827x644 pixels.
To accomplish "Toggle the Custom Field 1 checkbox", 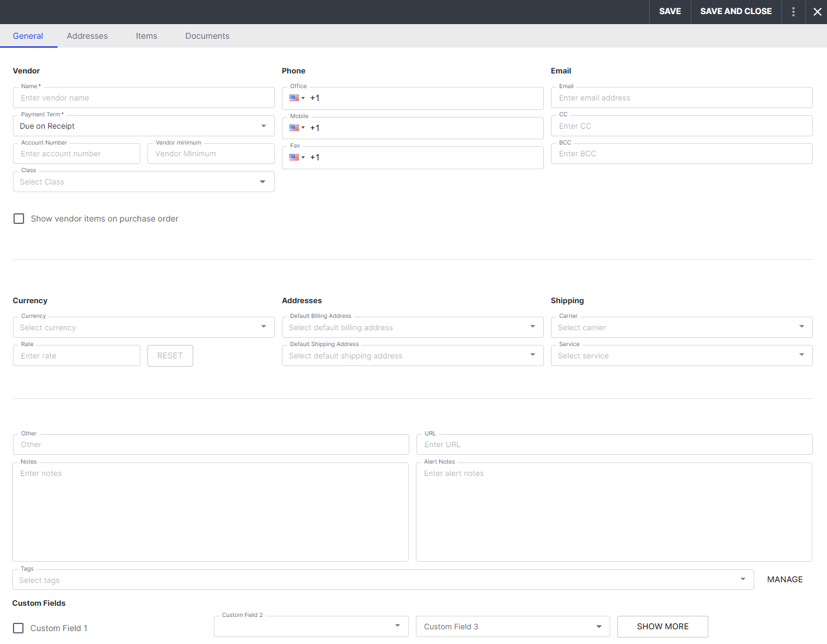I will (x=18, y=628).
